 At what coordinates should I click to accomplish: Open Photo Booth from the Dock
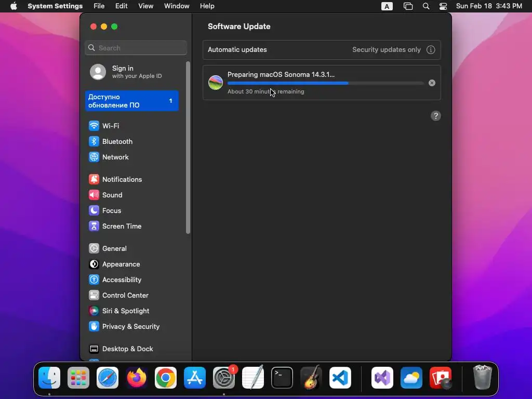tap(441, 378)
